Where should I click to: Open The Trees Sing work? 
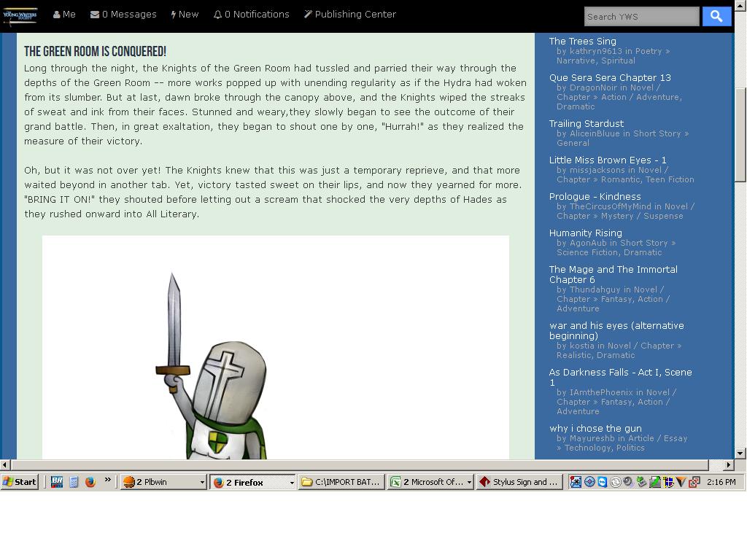pos(582,42)
